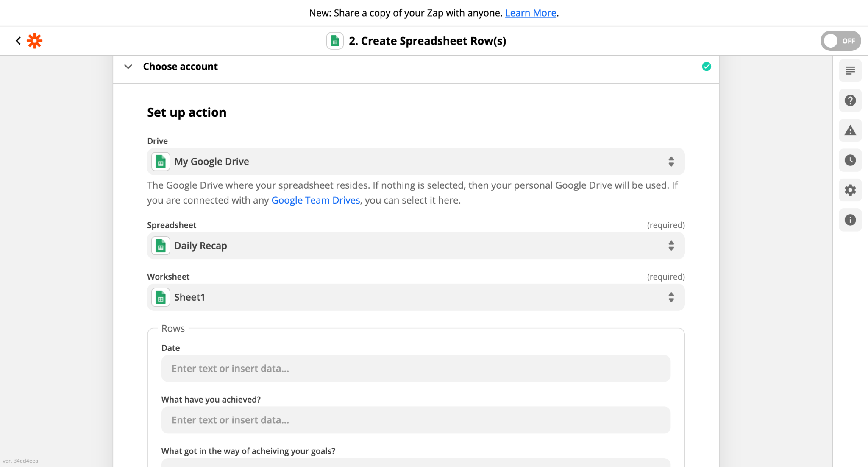
Task: Open the Zap outline sidebar icon
Action: pos(850,70)
